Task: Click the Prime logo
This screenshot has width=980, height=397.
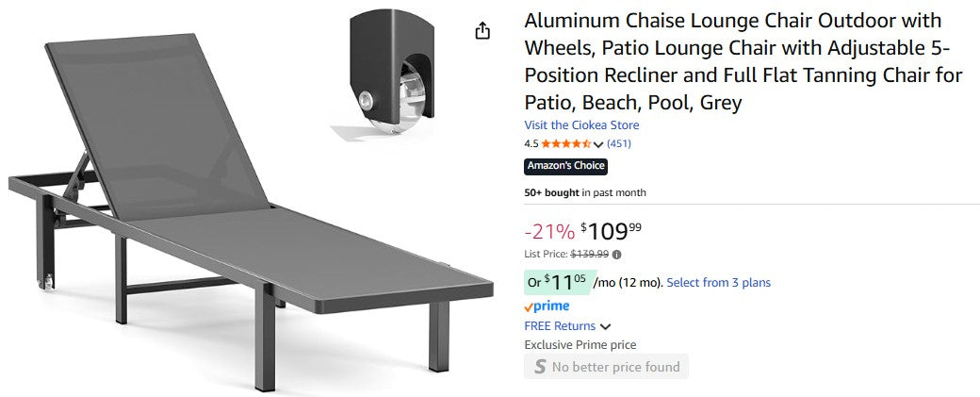Action: coord(547,306)
